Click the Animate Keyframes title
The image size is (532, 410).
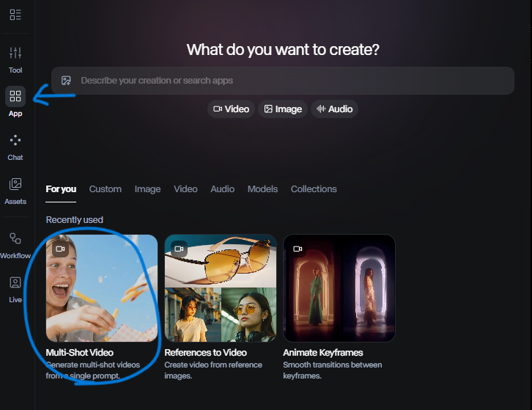click(323, 353)
